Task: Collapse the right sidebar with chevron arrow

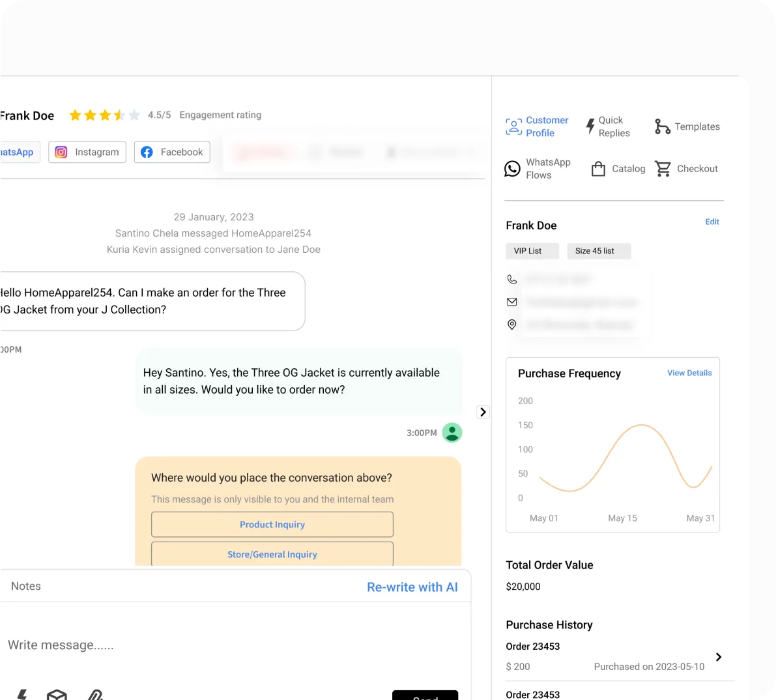Action: (x=483, y=412)
